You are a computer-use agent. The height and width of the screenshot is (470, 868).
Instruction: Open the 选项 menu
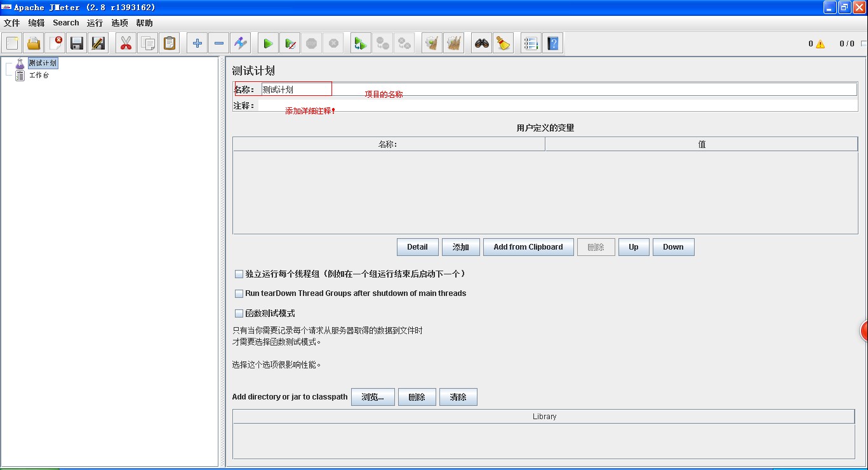tap(119, 23)
